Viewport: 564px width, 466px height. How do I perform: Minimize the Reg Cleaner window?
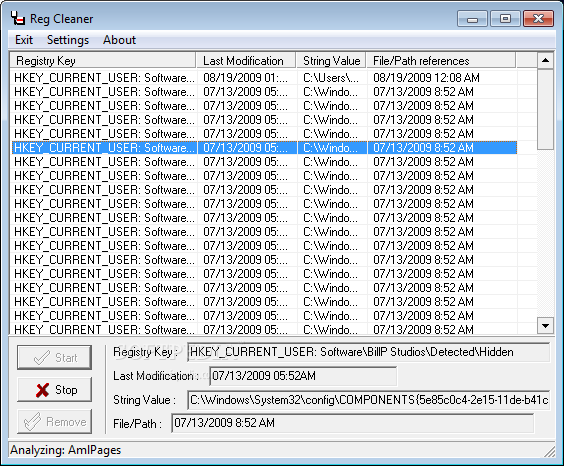pyautogui.click(x=472, y=19)
